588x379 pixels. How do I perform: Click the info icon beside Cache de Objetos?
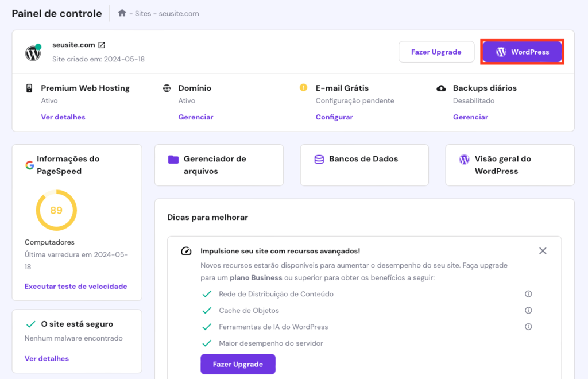coord(528,310)
